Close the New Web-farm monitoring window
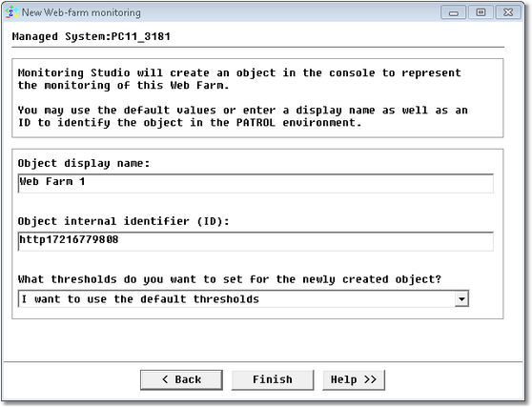 point(508,13)
